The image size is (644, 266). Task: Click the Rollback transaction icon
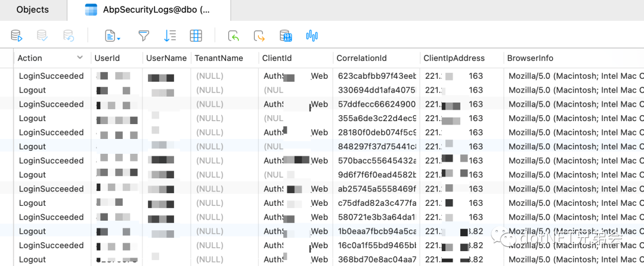click(x=68, y=36)
